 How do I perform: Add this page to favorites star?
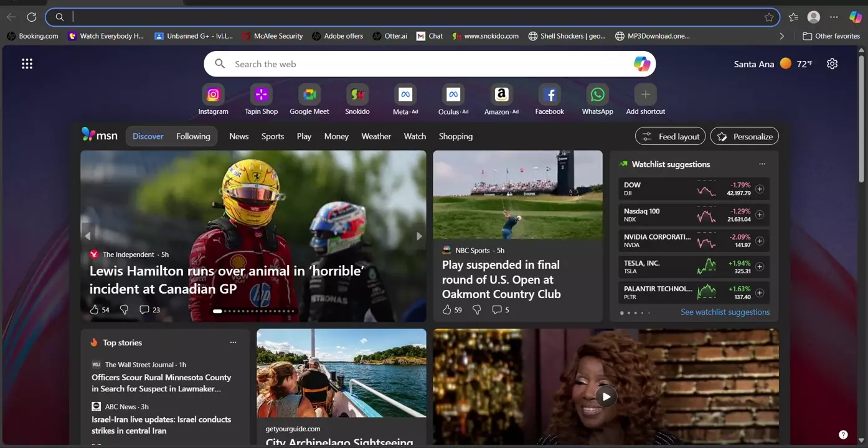(x=769, y=17)
